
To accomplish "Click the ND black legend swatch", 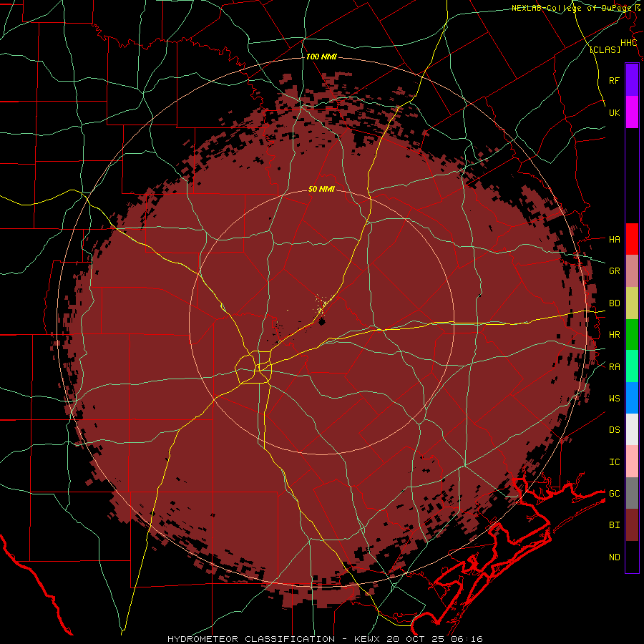I will click(x=632, y=557).
